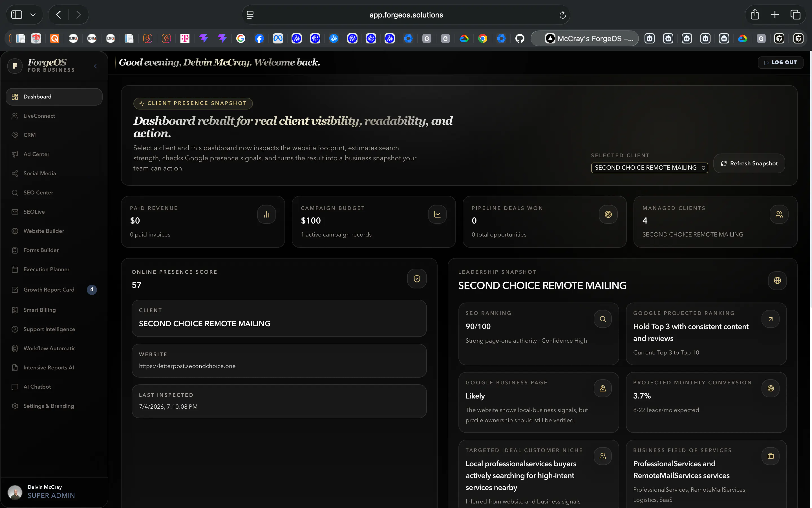Image resolution: width=812 pixels, height=508 pixels.
Task: Click the SEO Ranking magnifier icon
Action: pos(603,319)
